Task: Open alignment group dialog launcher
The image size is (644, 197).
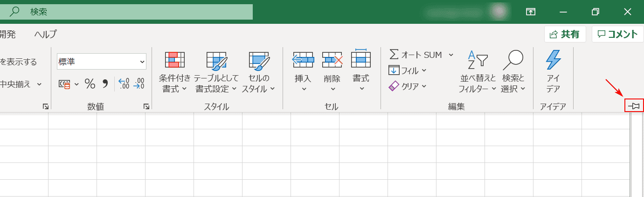Action: (x=45, y=107)
